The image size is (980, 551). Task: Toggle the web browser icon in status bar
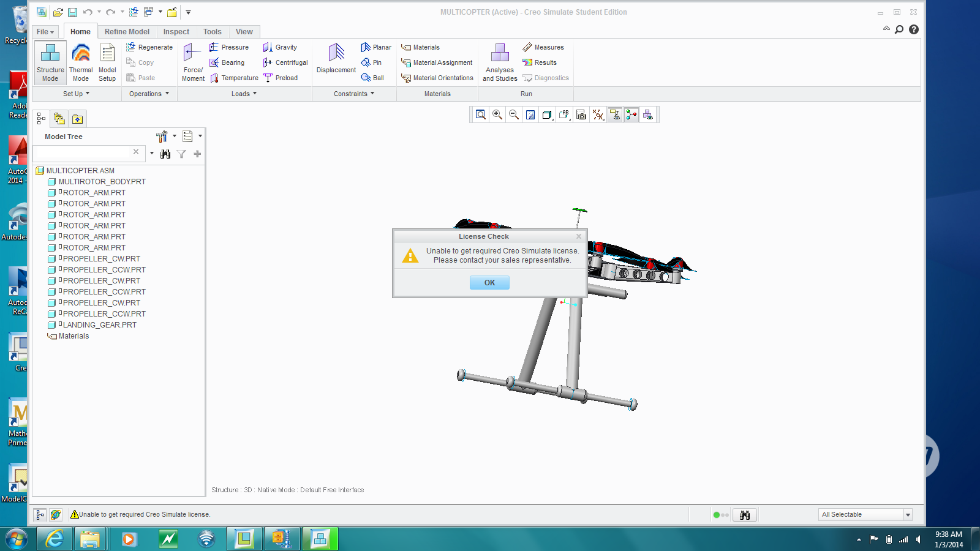pos(56,515)
